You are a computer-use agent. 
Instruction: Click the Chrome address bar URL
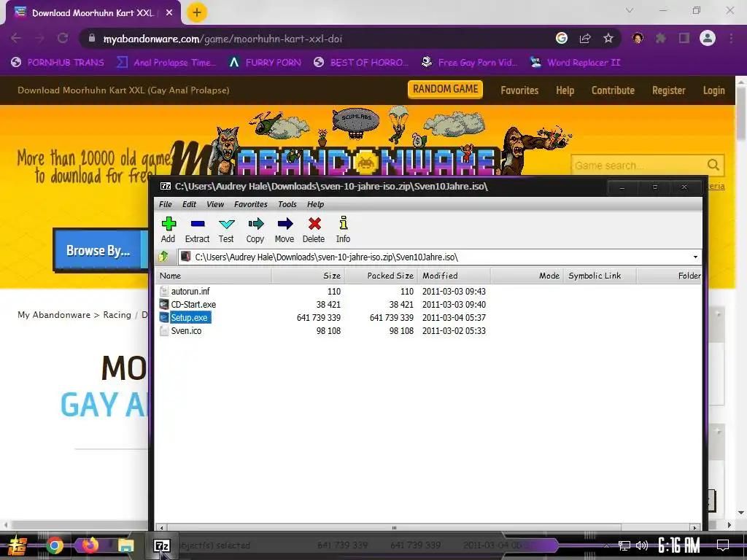pyautogui.click(x=223, y=39)
